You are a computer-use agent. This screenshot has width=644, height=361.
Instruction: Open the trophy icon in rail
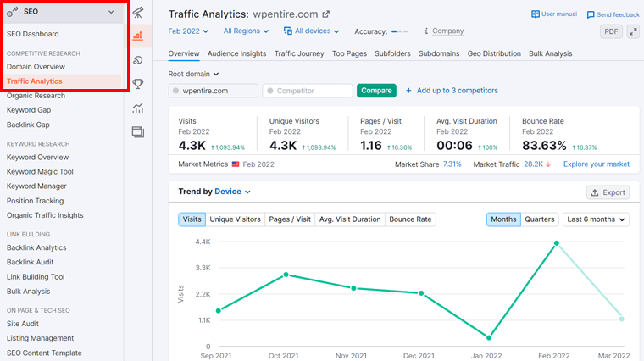[138, 84]
